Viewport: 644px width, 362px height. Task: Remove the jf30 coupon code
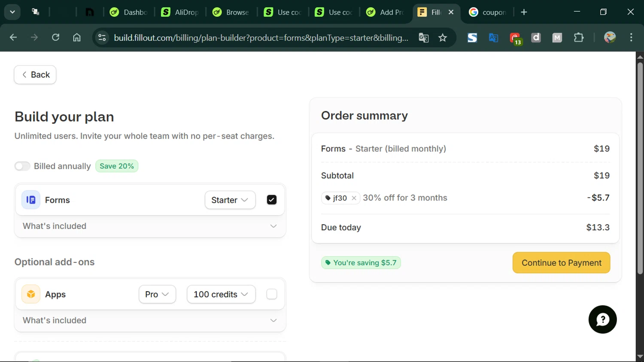[354, 198]
